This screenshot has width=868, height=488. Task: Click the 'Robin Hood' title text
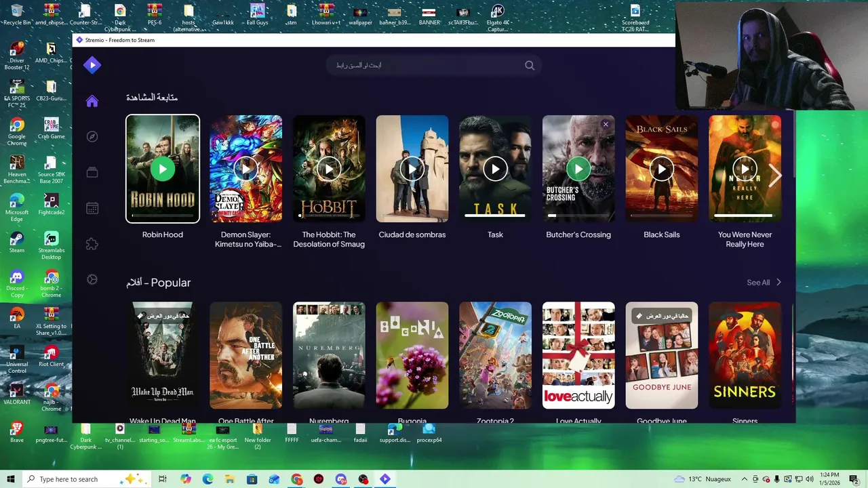pyautogui.click(x=163, y=235)
